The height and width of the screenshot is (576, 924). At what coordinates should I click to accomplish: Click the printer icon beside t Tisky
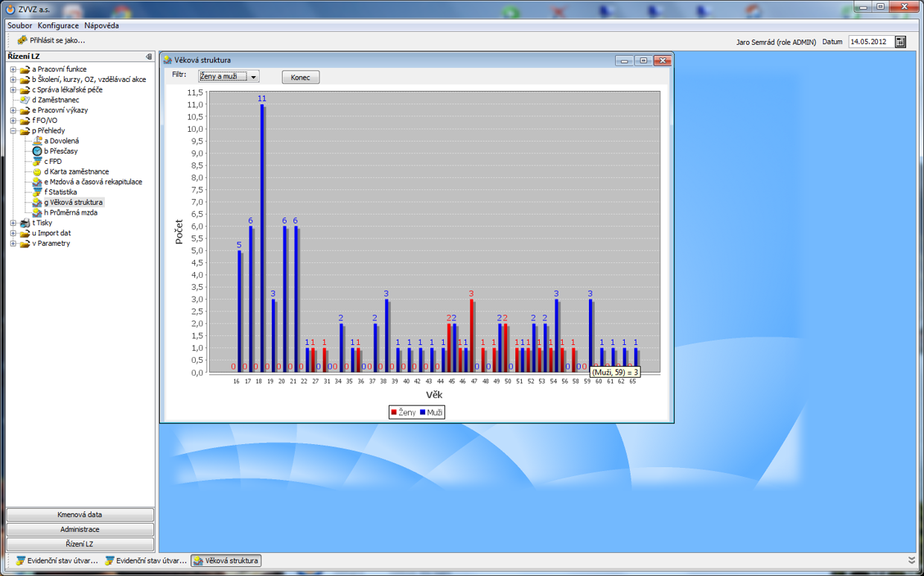25,223
